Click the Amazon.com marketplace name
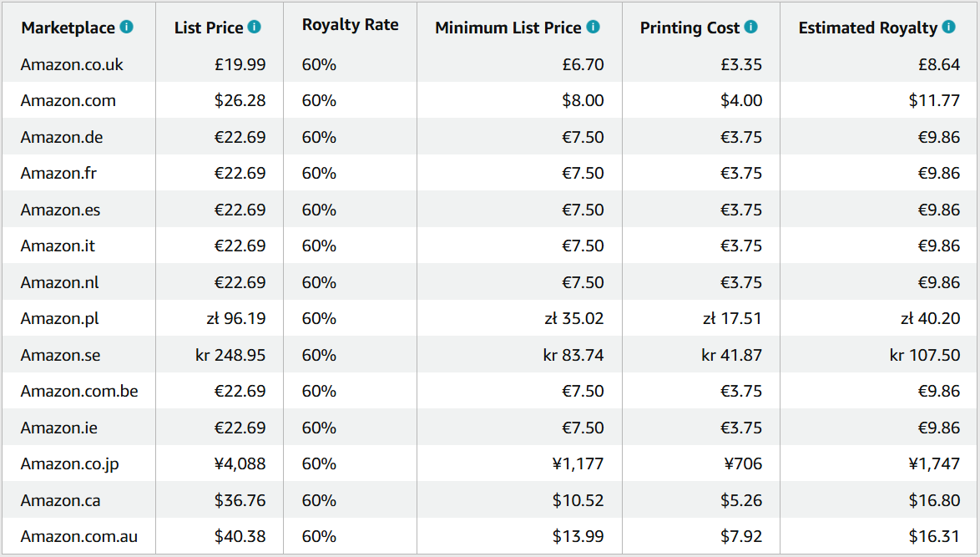980x557 pixels. click(68, 101)
